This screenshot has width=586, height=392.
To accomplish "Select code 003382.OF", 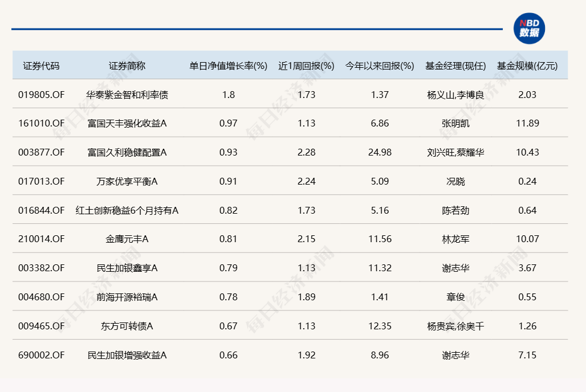I will (x=42, y=268).
